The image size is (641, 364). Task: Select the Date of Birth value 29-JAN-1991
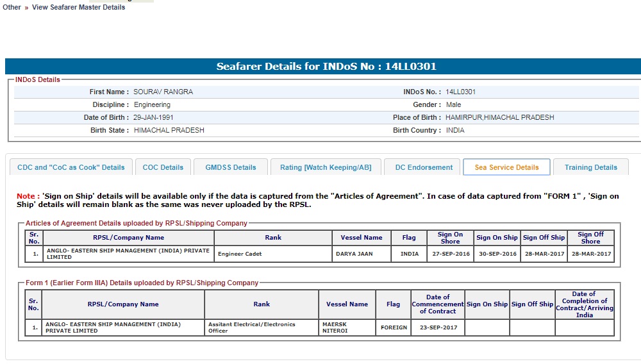153,117
